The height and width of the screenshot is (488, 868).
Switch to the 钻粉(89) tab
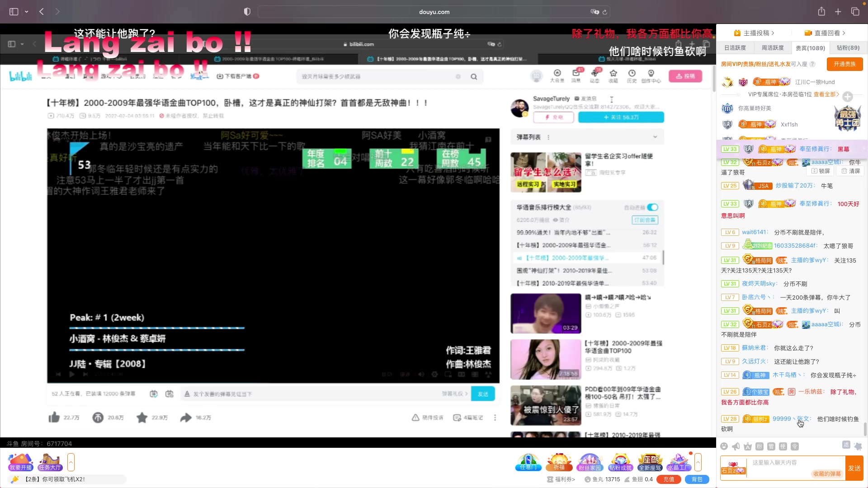pyautogui.click(x=847, y=47)
